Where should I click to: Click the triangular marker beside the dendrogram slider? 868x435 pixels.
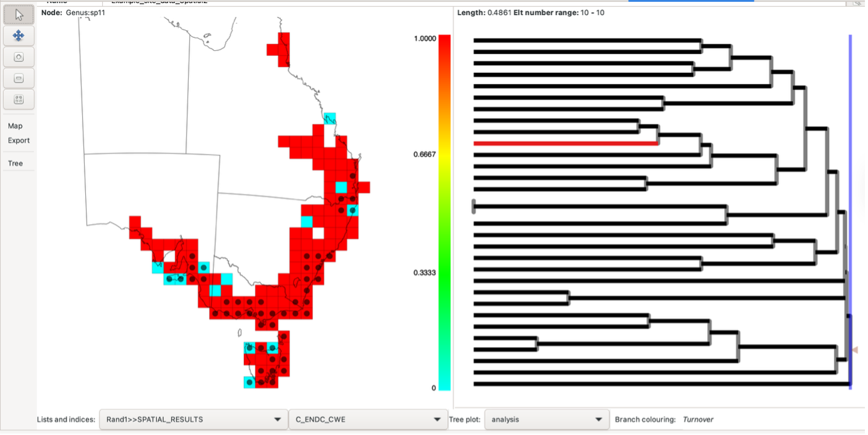coord(854,350)
